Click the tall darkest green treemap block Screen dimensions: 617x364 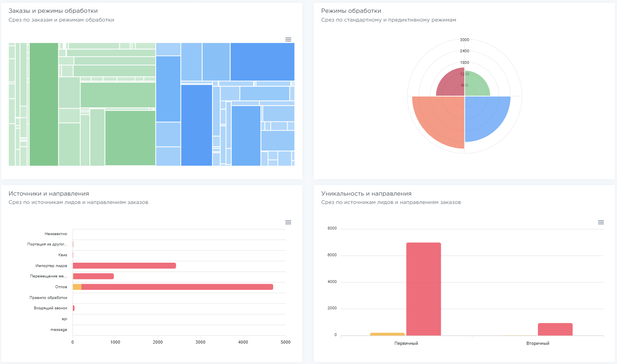tap(44, 104)
